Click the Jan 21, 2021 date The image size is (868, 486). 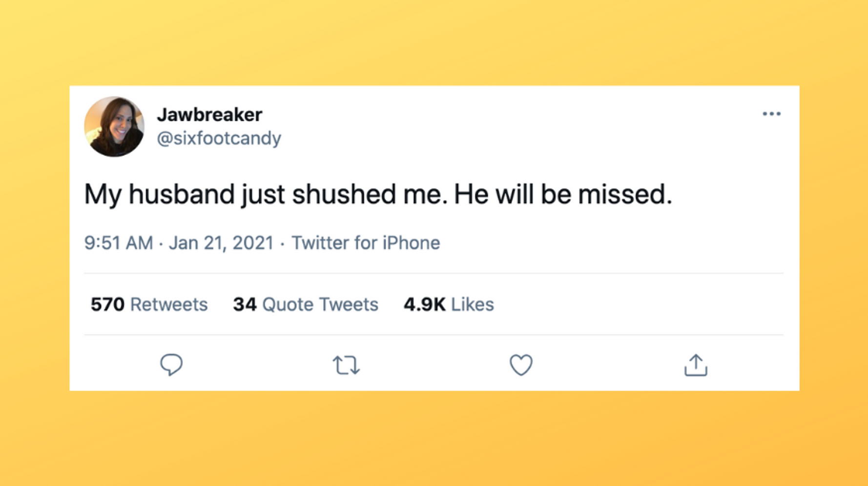tap(221, 243)
